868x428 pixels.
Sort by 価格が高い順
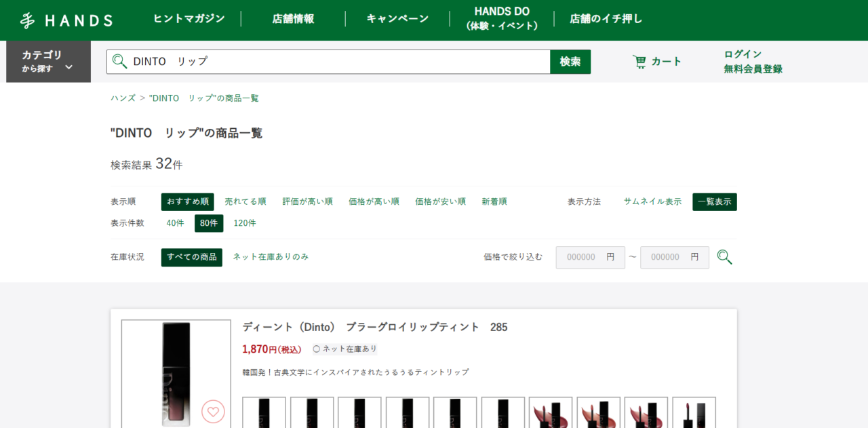pyautogui.click(x=374, y=201)
